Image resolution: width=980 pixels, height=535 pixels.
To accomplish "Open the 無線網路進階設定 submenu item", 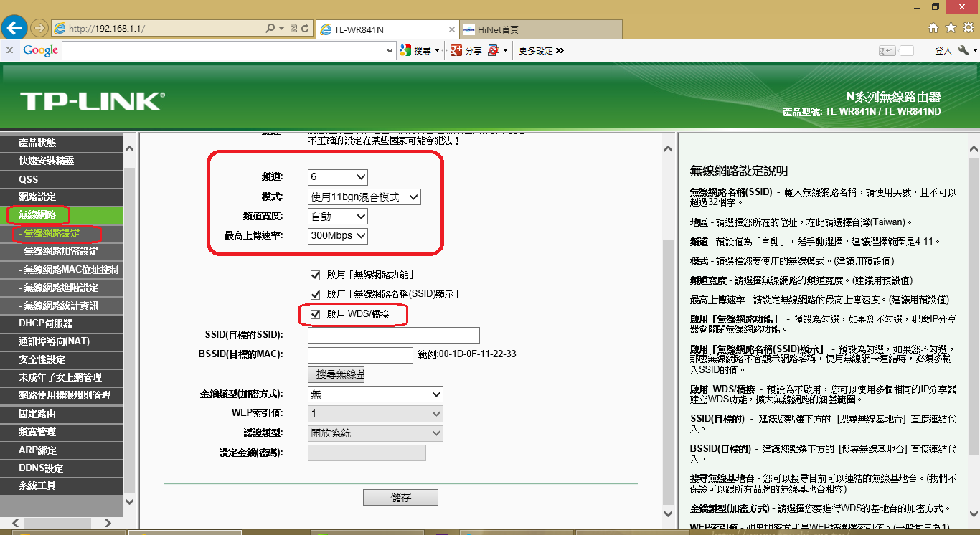I will tap(62, 288).
